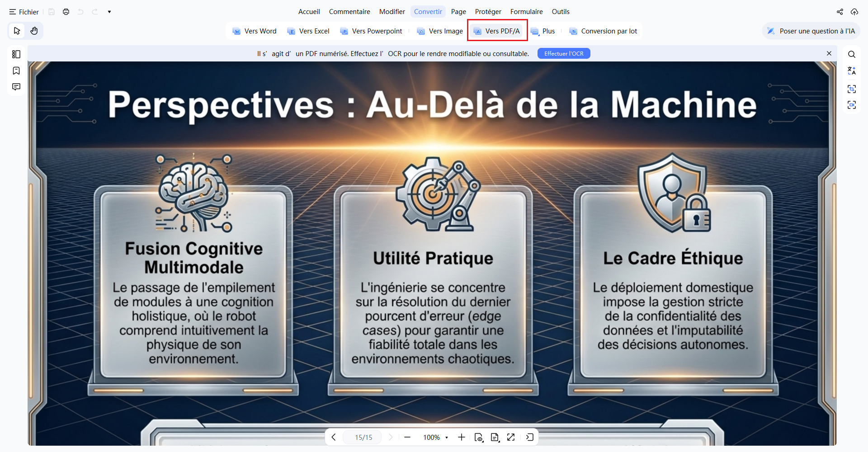Go to the previous page
Viewport: 868px width, 452px height.
pos(334,437)
